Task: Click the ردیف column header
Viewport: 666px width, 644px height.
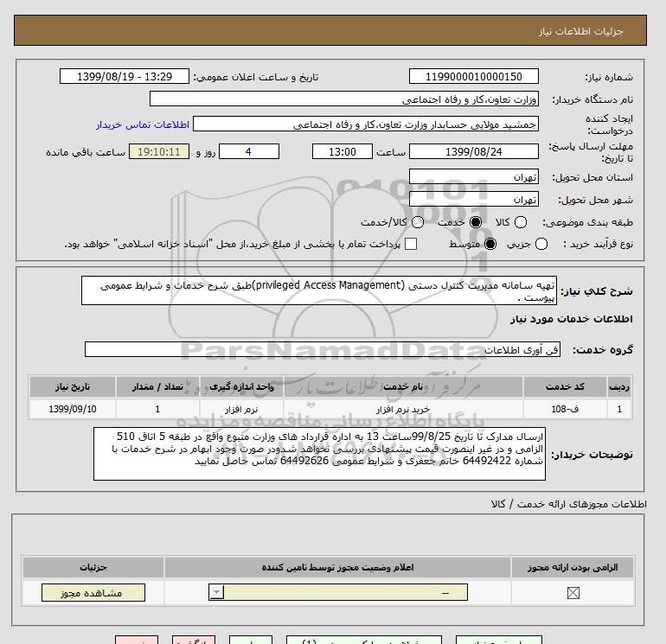Action: (x=619, y=386)
